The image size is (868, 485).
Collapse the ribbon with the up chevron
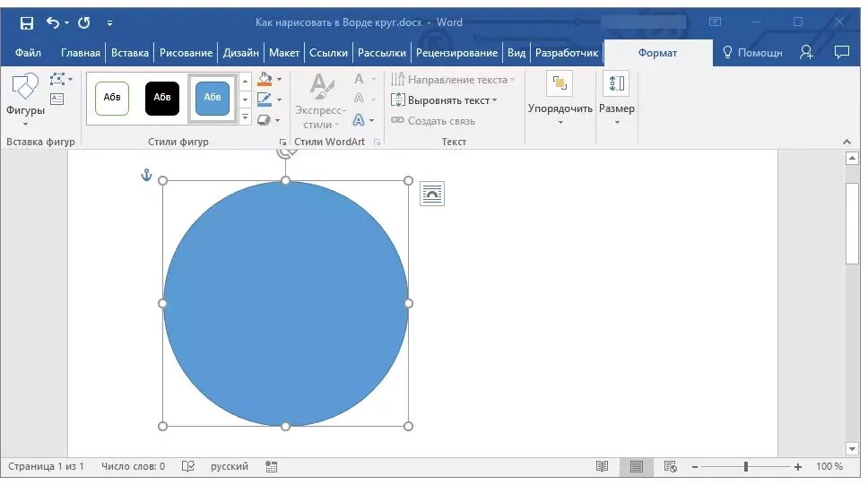(x=846, y=142)
